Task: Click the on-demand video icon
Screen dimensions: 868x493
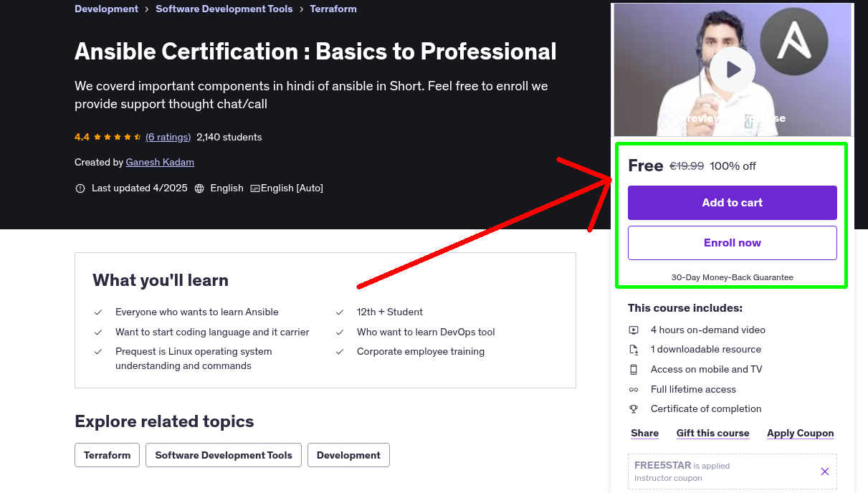Action: coord(634,330)
